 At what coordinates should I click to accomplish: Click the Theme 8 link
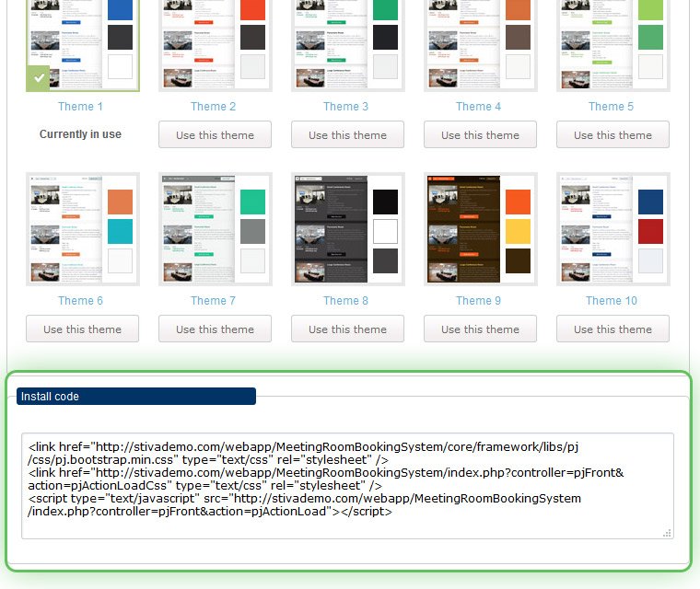(x=345, y=301)
